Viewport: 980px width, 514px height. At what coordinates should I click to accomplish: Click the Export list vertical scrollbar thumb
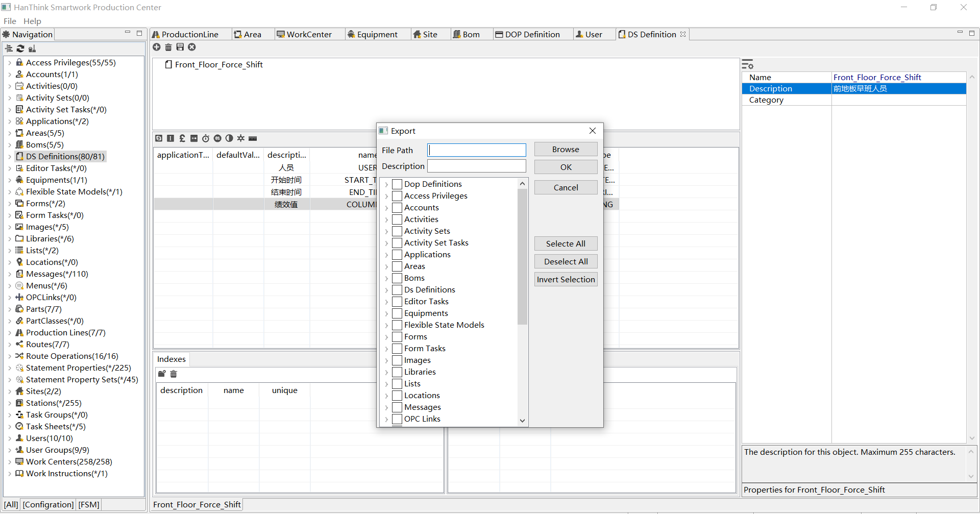522,255
